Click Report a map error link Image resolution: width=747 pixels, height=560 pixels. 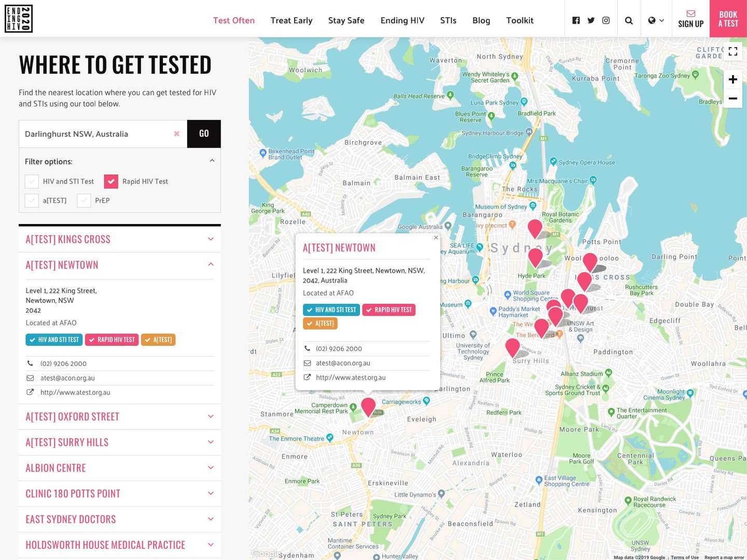point(724,557)
